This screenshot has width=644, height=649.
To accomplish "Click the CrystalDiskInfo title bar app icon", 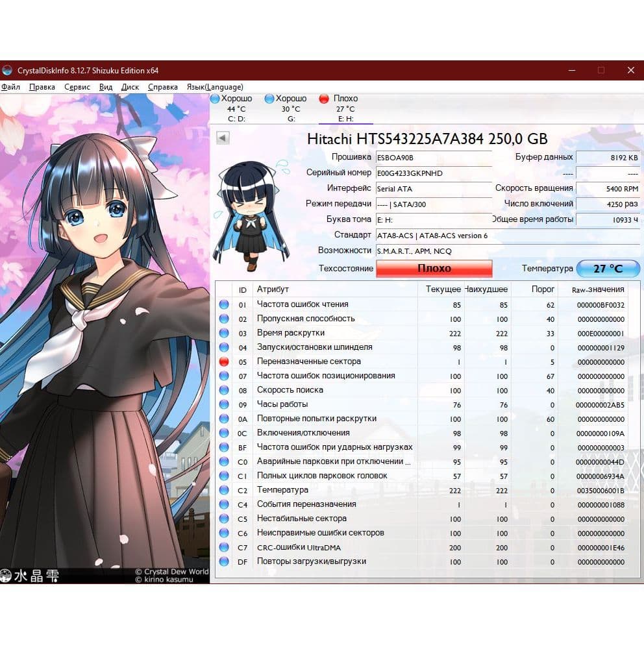I will click(7, 70).
